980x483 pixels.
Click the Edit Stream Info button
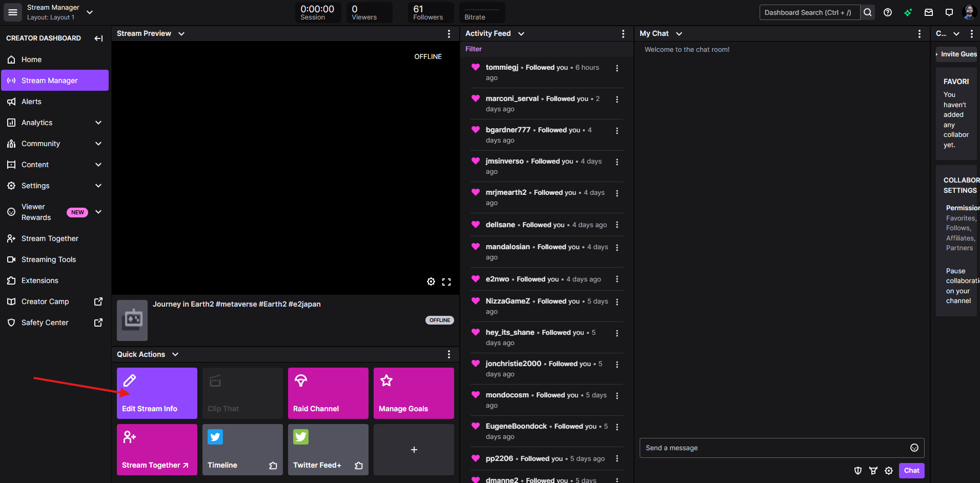pos(157,393)
